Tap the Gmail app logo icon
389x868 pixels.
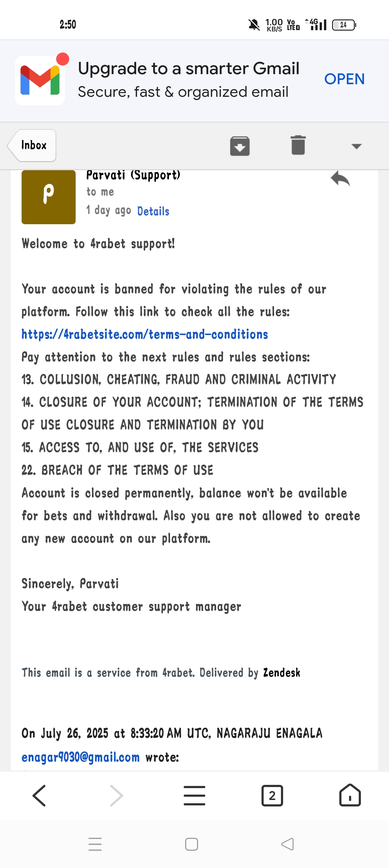pos(40,80)
